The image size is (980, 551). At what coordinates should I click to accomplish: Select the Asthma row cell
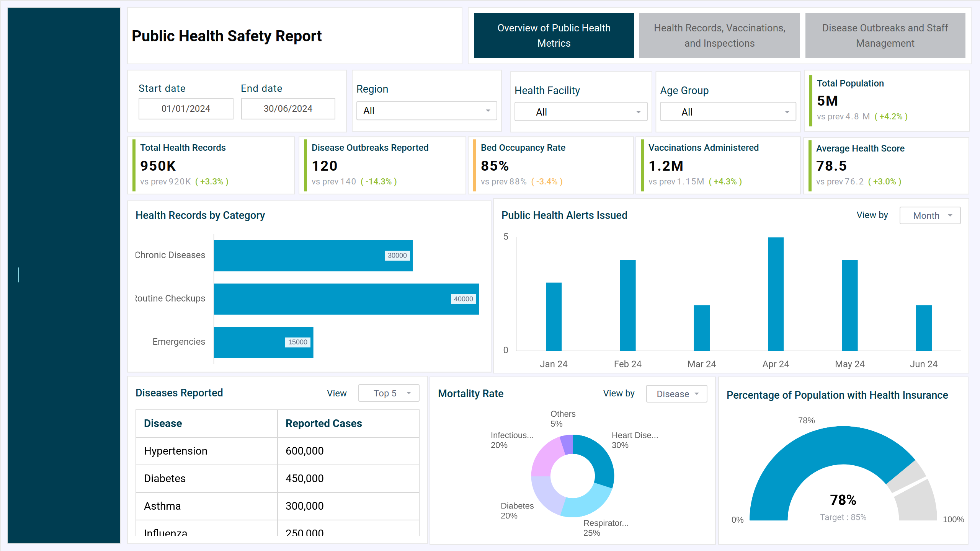click(x=207, y=506)
